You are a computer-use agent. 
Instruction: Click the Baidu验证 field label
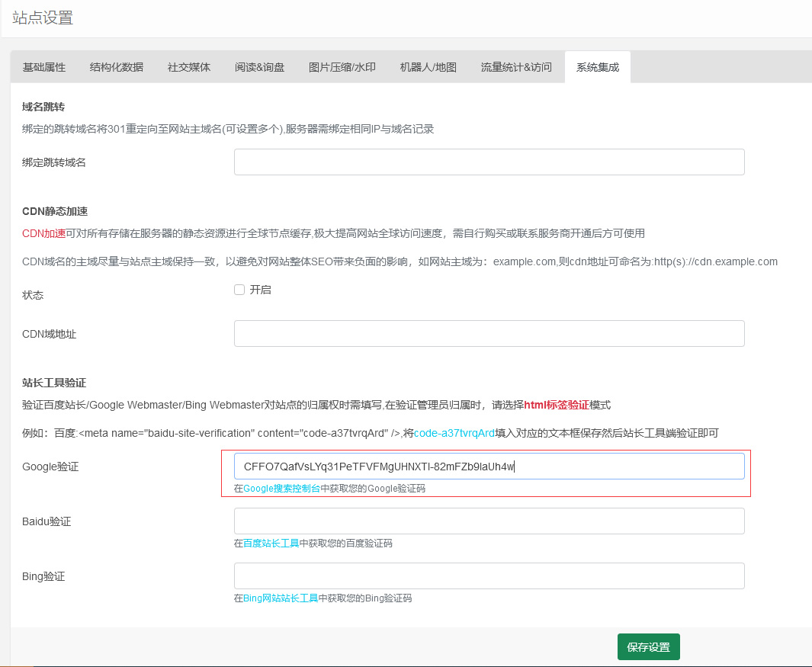click(47, 521)
